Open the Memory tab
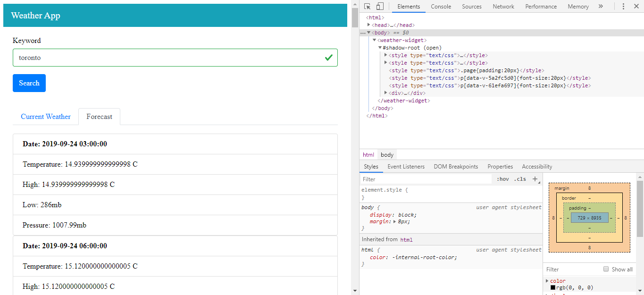The image size is (644, 295). (578, 7)
